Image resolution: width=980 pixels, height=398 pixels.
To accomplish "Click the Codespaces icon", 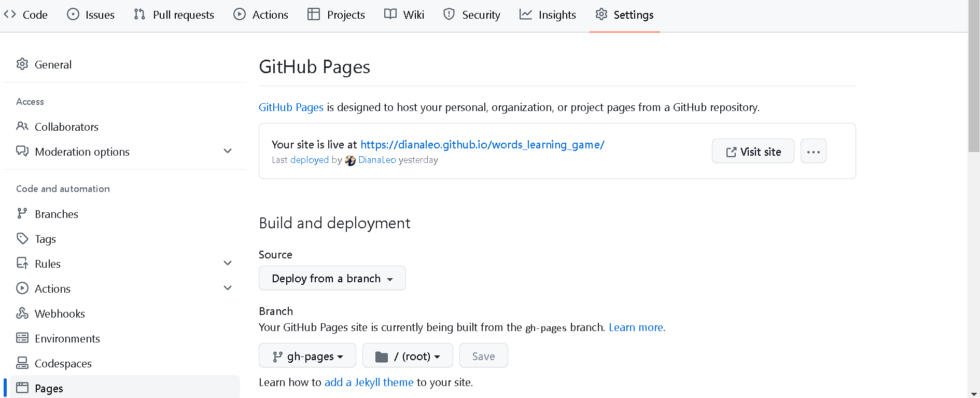I will pos(22,363).
